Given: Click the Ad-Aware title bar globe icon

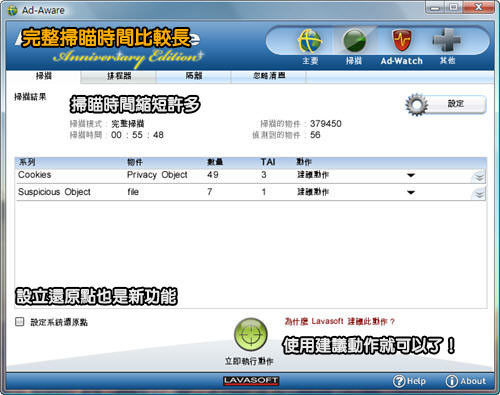Looking at the screenshot, I should tap(12, 10).
